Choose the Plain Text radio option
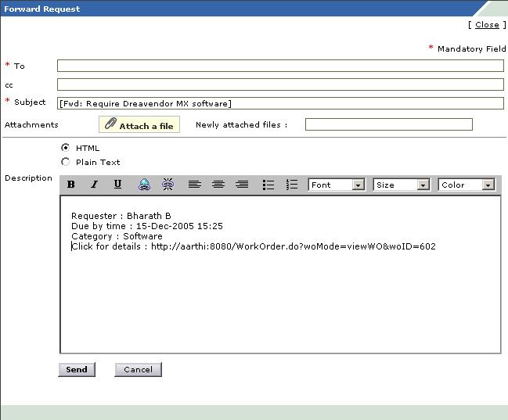The width and height of the screenshot is (508, 420). coord(65,162)
